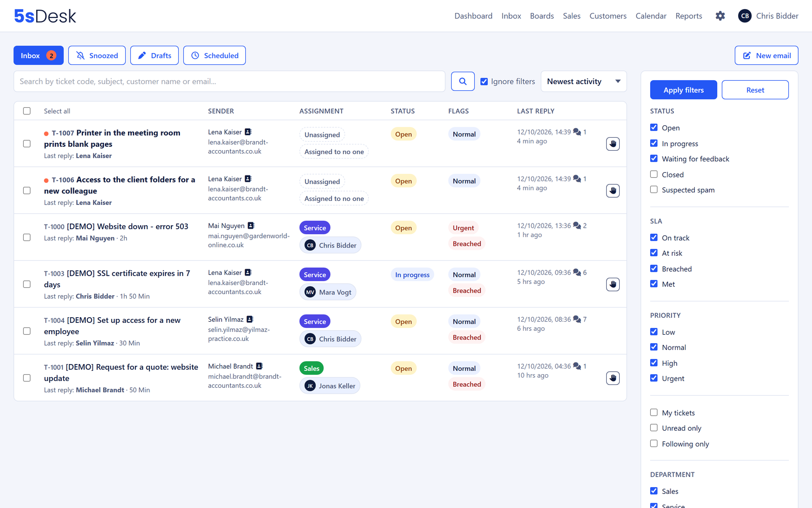Open Mai Nguyen contact card icon
The image size is (812, 508).
tap(251, 226)
